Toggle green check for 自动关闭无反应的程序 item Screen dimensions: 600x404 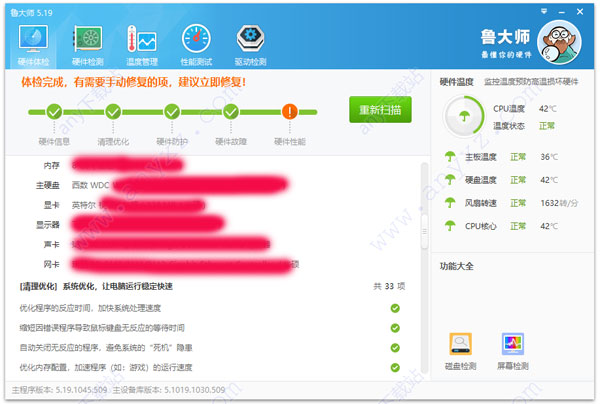pos(395,346)
